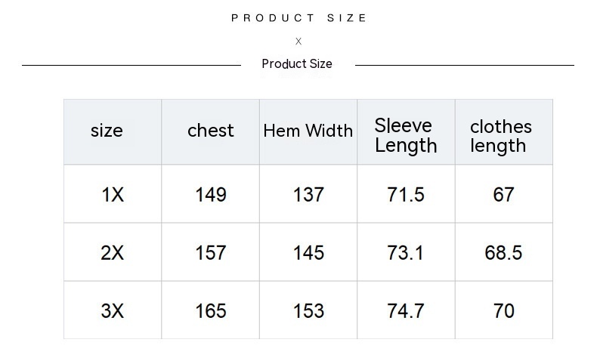Click chest value 149
Screen dimensions: 597x364
211,195
